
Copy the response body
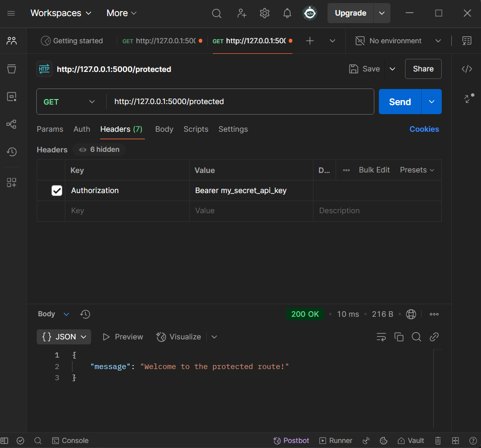(399, 337)
